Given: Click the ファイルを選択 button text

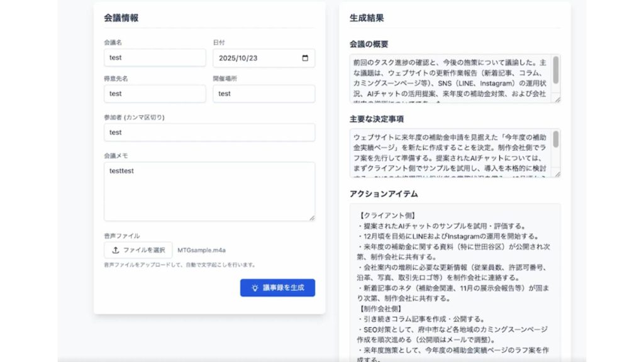Looking at the screenshot, I should [143, 250].
